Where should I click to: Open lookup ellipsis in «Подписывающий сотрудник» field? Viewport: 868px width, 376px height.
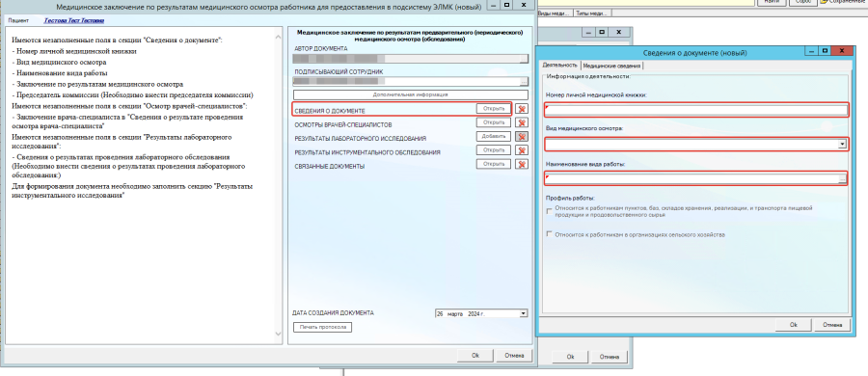524,81
